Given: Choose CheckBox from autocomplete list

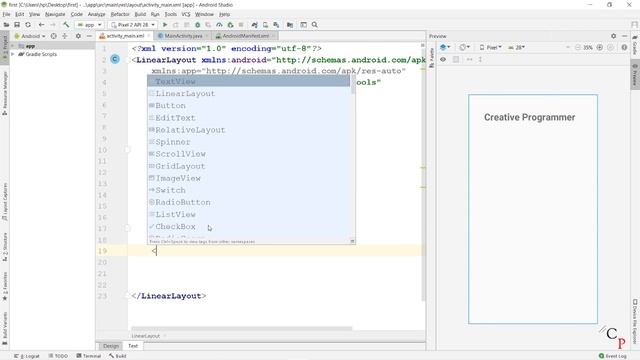Looking at the screenshot, I should coord(249,227).
